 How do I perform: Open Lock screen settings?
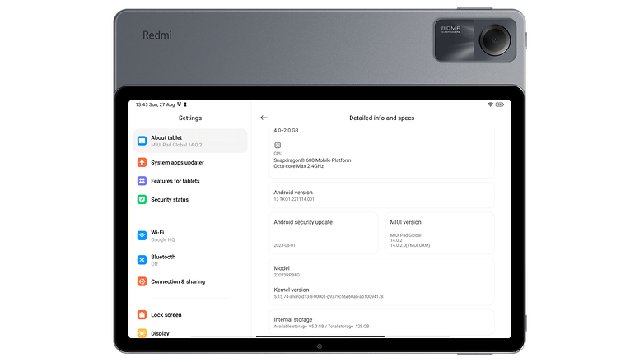pyautogui.click(x=190, y=315)
